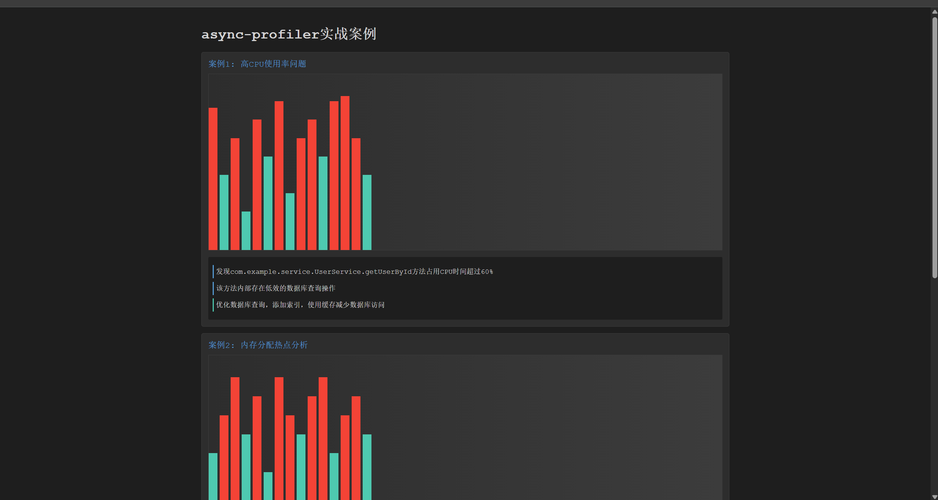Click the vertical scrollbar thumb

coord(934,147)
